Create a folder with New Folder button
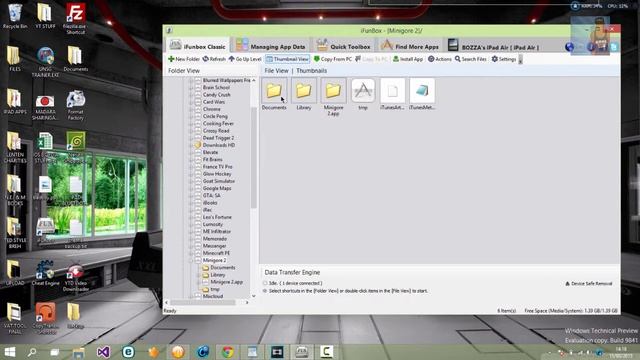 coord(184,59)
